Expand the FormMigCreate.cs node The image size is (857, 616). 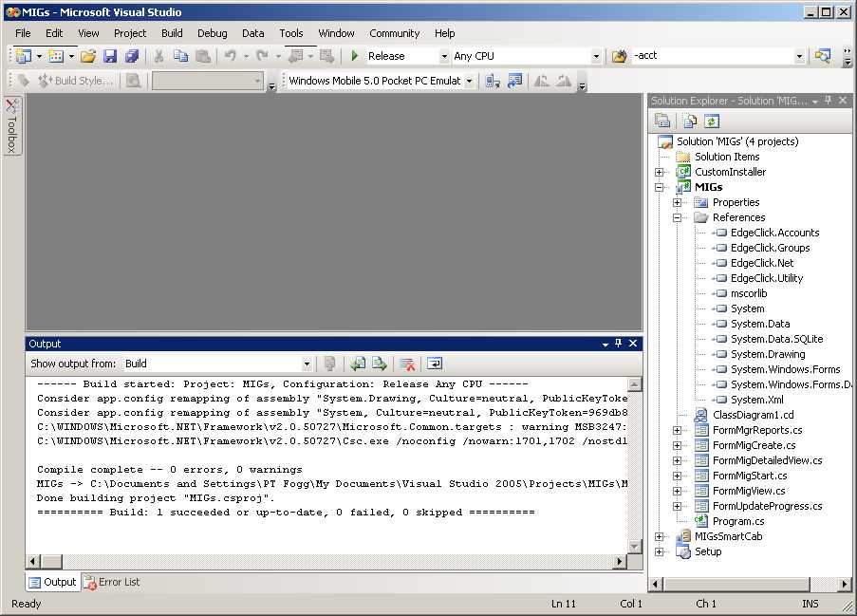click(x=678, y=445)
